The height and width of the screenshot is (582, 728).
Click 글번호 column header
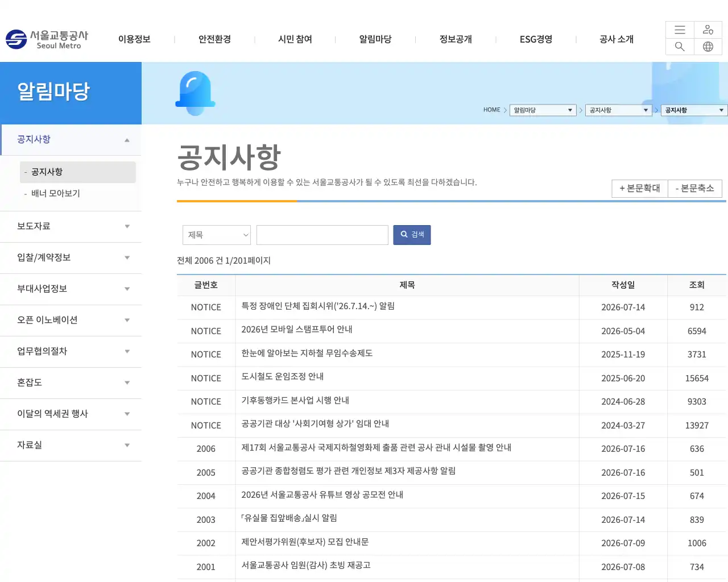click(x=206, y=285)
